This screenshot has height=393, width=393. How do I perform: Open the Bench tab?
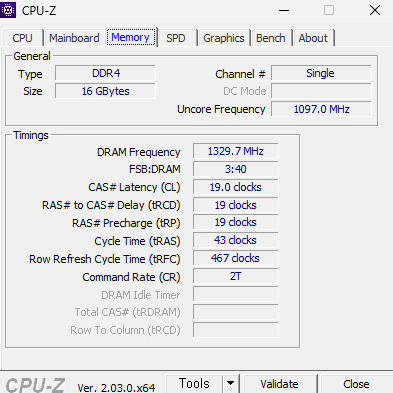click(271, 38)
